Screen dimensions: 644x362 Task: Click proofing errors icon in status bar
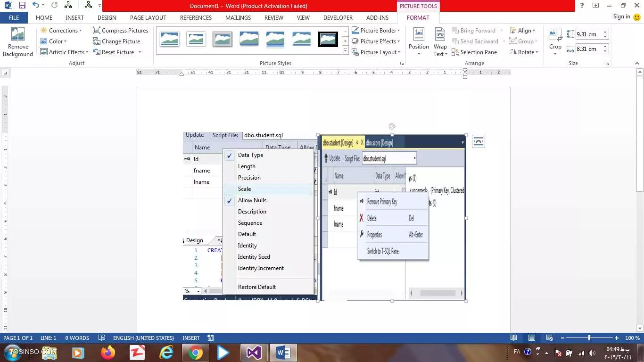click(101, 338)
